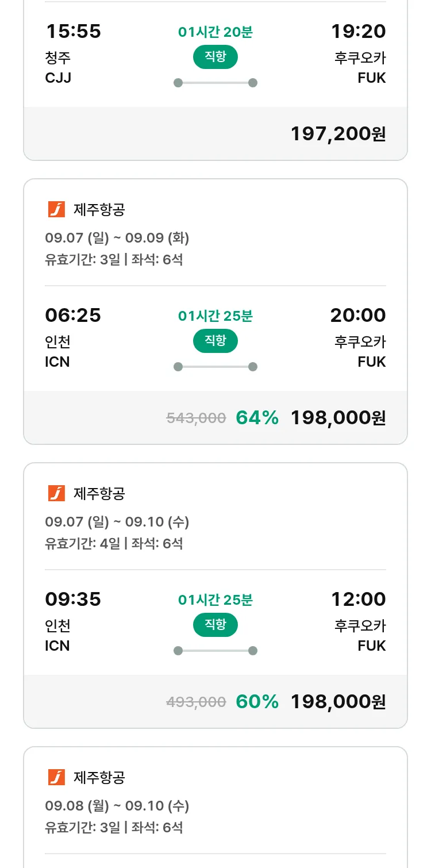Click Jeju Air logo on 09.08~09.10 card
Image resolution: width=431 pixels, height=868 pixels.
[x=56, y=778]
